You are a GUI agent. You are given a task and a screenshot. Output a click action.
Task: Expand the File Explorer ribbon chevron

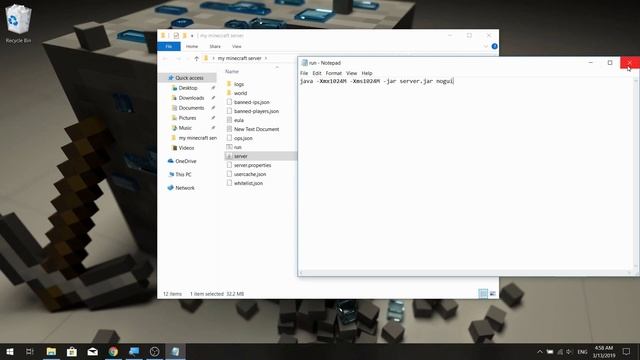point(485,47)
